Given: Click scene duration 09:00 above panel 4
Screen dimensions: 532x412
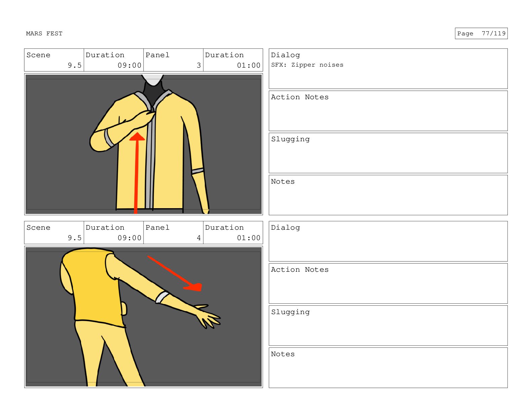Looking at the screenshot, I should pyautogui.click(x=114, y=233).
